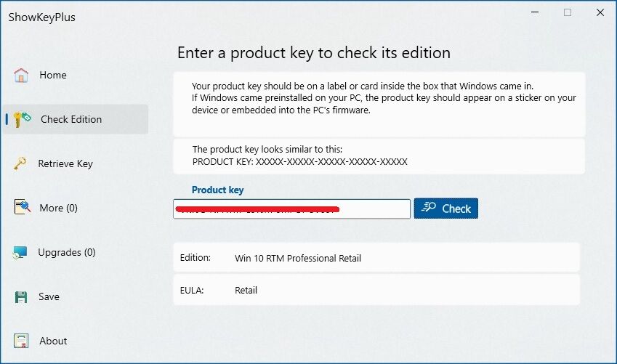Click the Home house icon
This screenshot has width=617, height=364.
21,75
